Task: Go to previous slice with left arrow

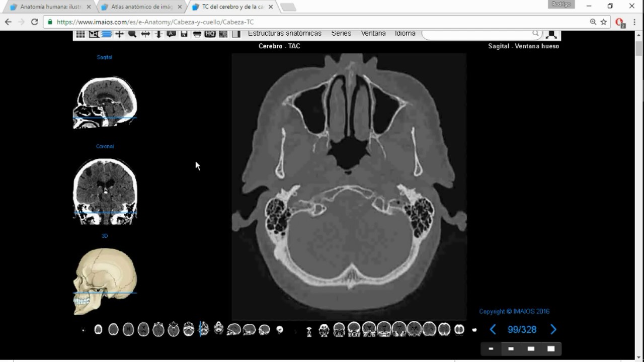Action: click(493, 329)
